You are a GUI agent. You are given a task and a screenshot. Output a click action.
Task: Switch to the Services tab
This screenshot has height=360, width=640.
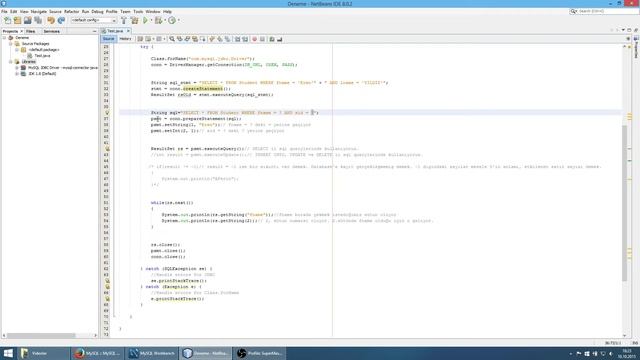[51, 31]
